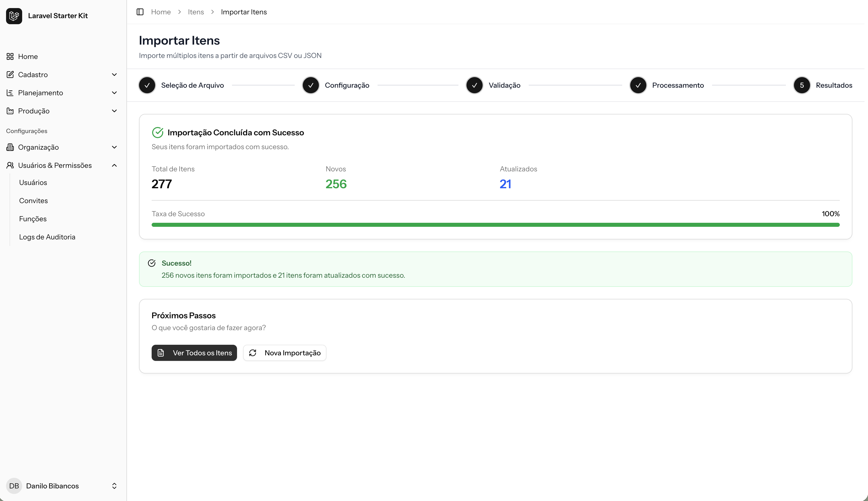The width and height of the screenshot is (868, 501).
Task: Collapse the Usuários & Permissões section
Action: tap(115, 166)
